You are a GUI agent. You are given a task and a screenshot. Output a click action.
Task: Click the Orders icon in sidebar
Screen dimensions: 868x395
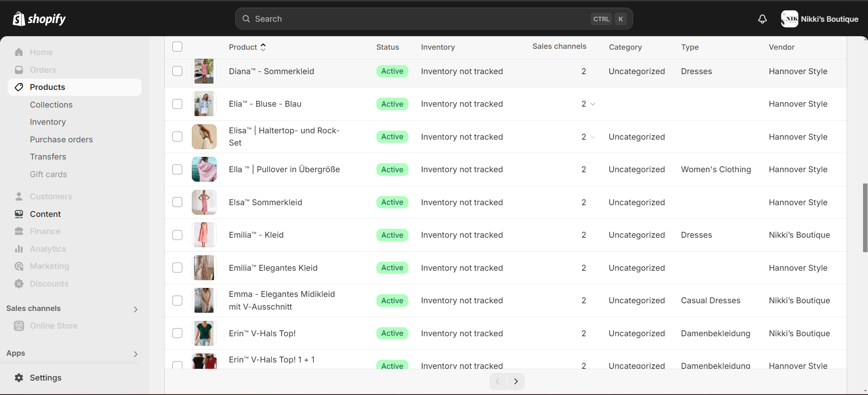[19, 70]
